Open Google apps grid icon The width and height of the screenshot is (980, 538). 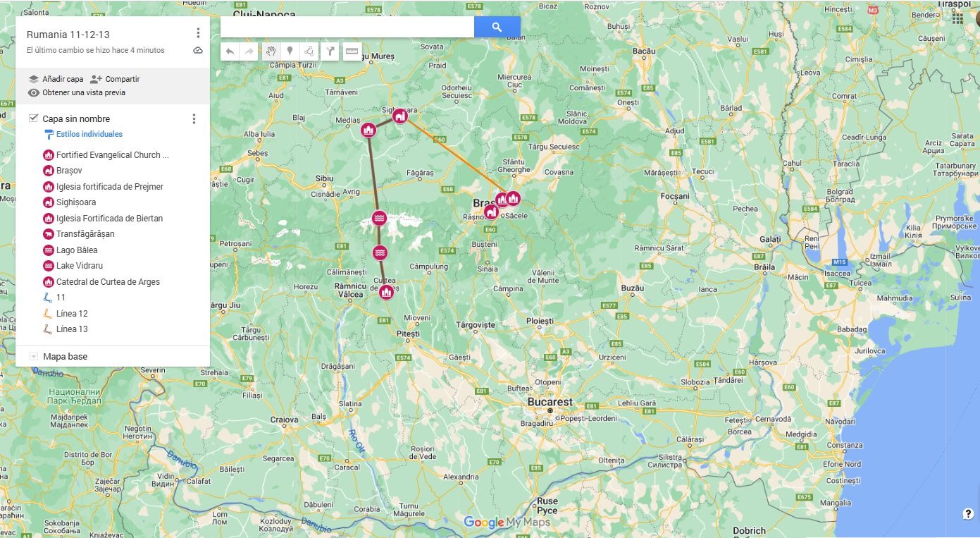(x=957, y=19)
